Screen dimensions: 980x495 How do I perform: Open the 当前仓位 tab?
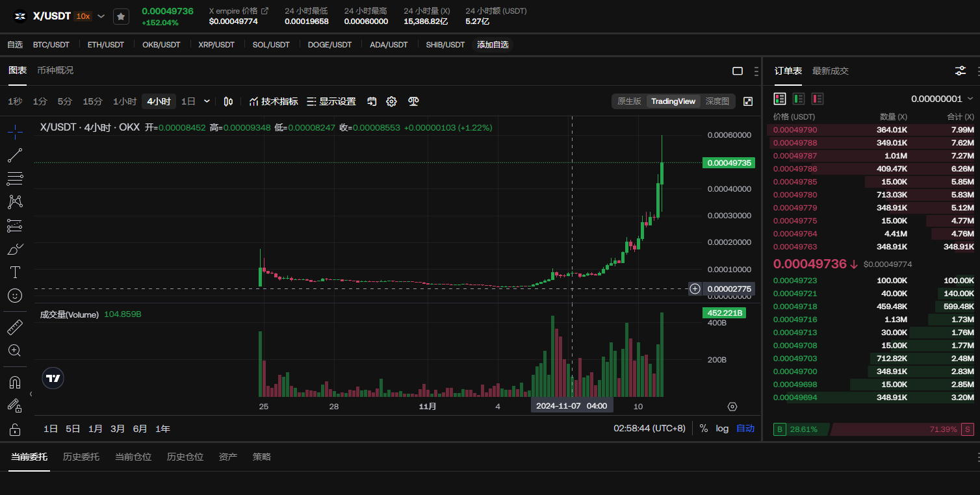133,457
